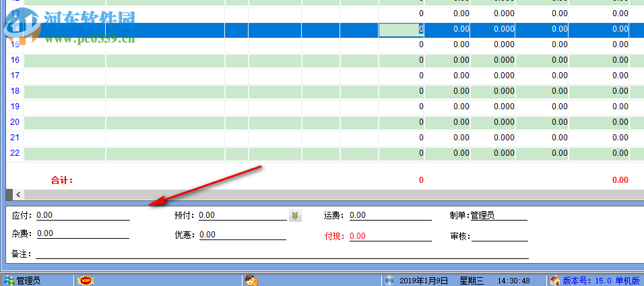Screen dimensions: 644x286
Task: Focus the 杂费 amount field
Action: pos(83,233)
